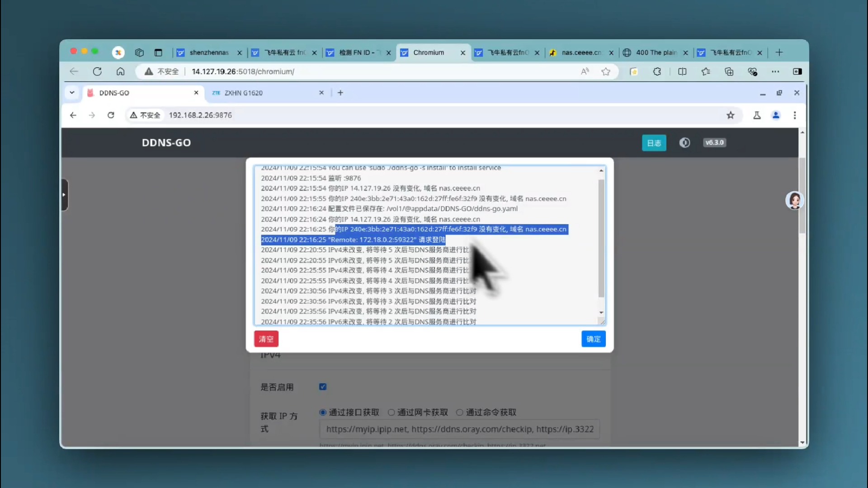868x488 pixels.
Task: Click the browser refresh icon
Action: [x=98, y=71]
